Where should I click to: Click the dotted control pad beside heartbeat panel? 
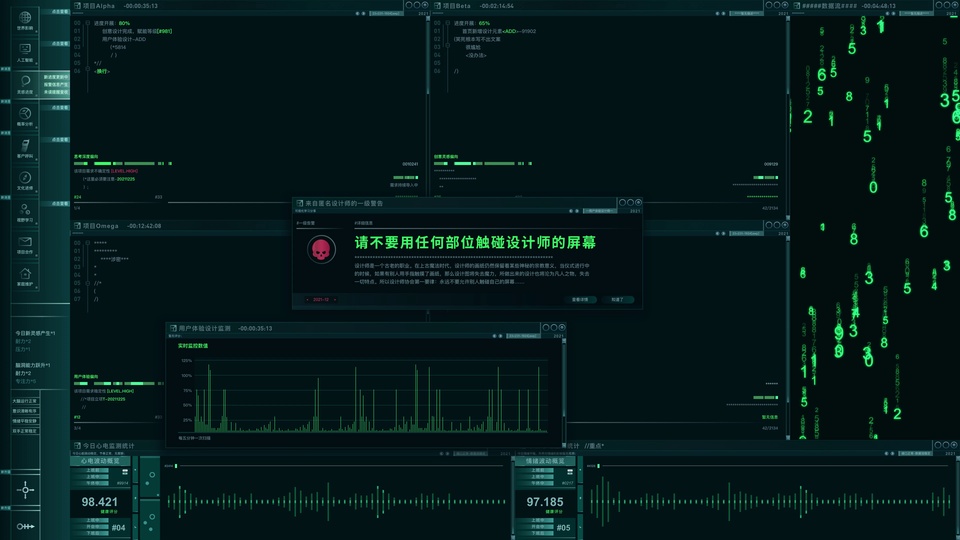click(x=150, y=498)
